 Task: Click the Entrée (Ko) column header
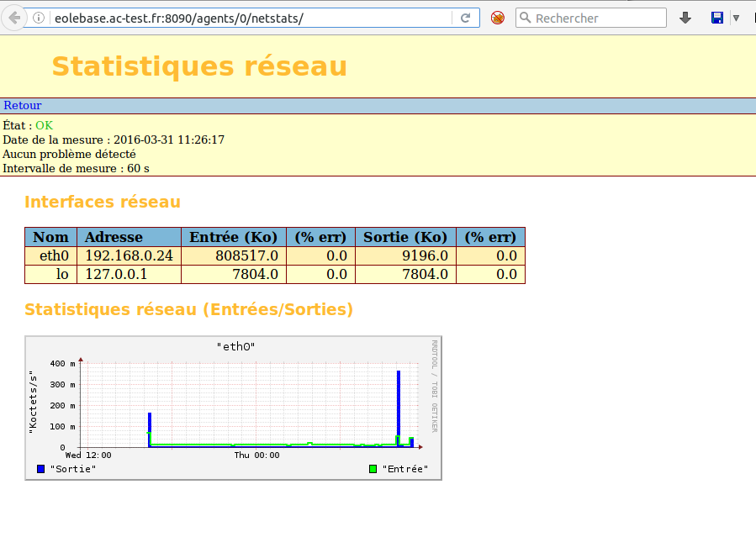(x=234, y=237)
